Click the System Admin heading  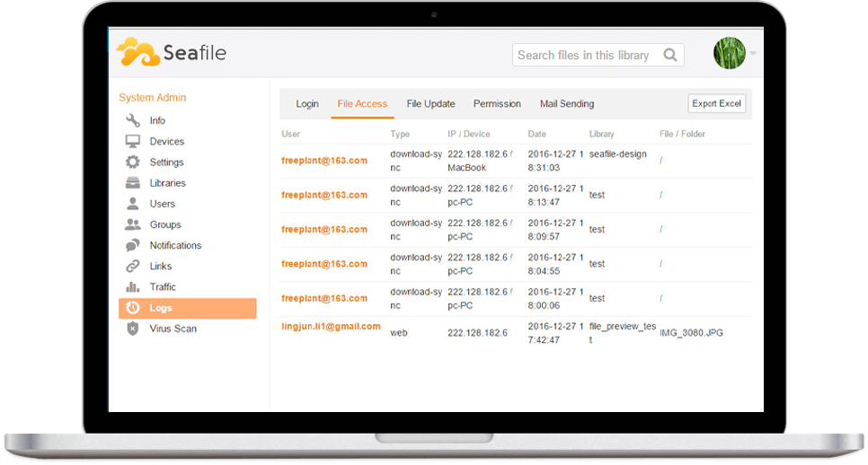pos(152,97)
